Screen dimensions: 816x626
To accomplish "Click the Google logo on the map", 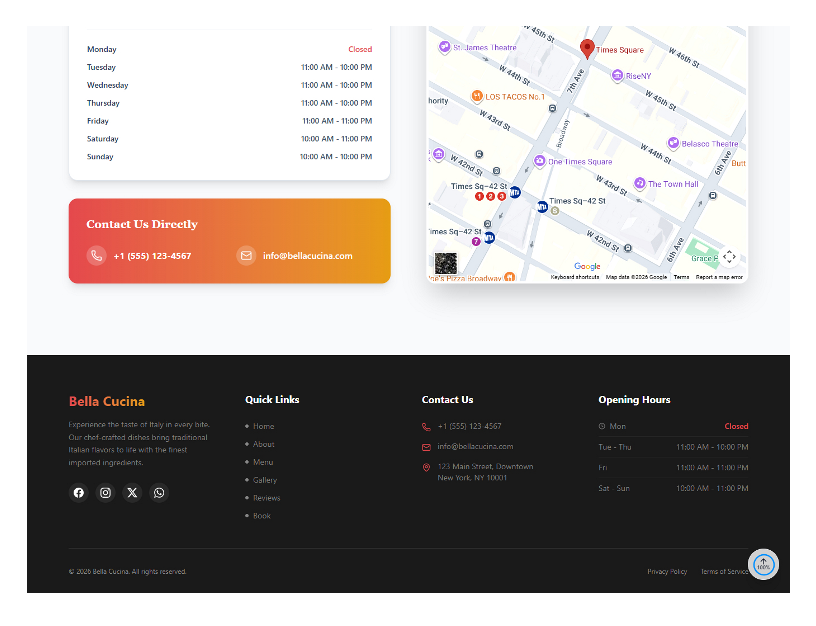I will pyautogui.click(x=587, y=266).
